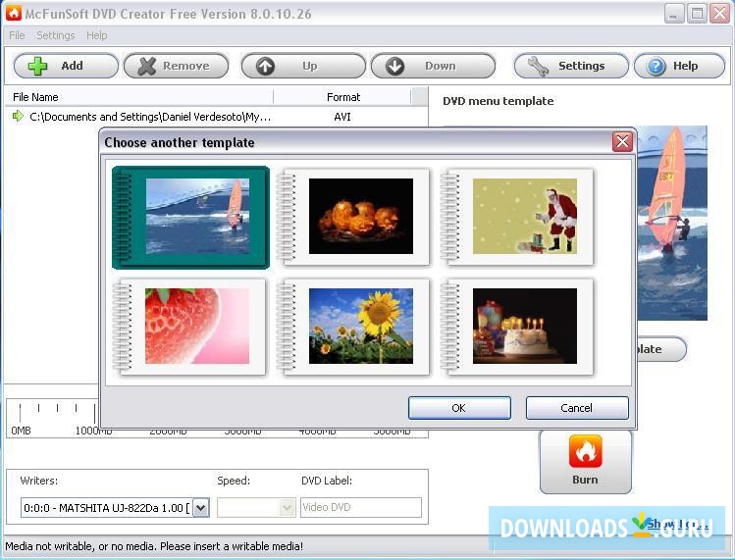Open the File menu

17,35
